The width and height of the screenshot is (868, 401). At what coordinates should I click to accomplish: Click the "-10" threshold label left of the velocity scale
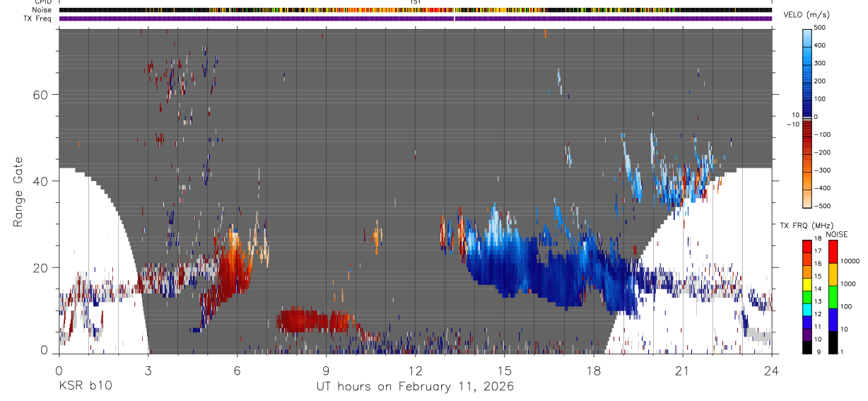pos(792,124)
